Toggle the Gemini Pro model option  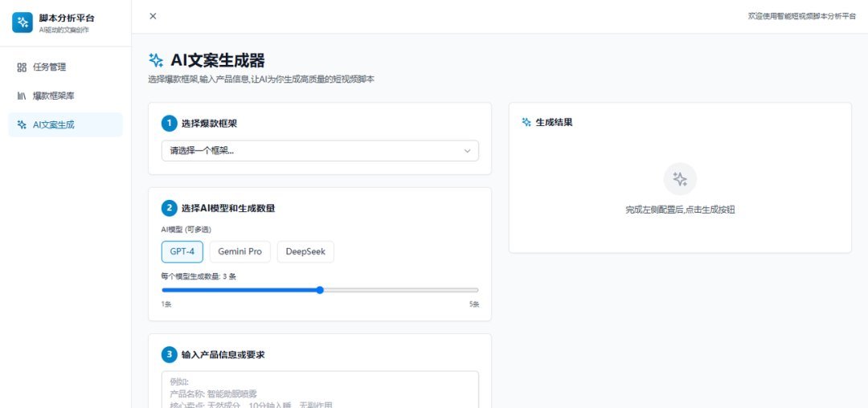(x=240, y=251)
